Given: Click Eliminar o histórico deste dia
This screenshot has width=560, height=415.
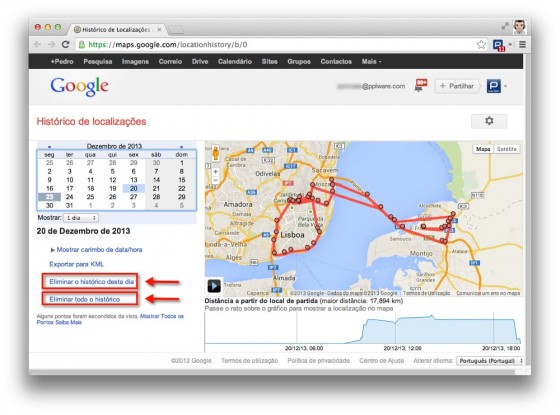Looking at the screenshot, I should tap(91, 282).
